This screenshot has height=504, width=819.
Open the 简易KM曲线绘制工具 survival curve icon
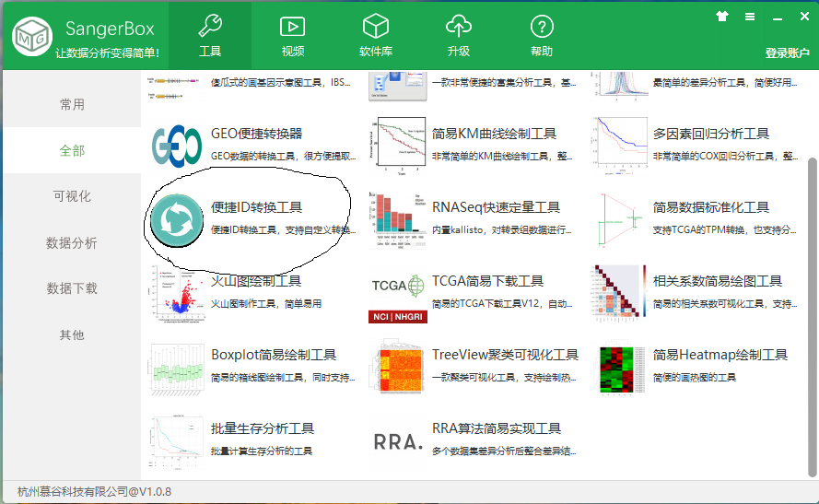pyautogui.click(x=396, y=146)
